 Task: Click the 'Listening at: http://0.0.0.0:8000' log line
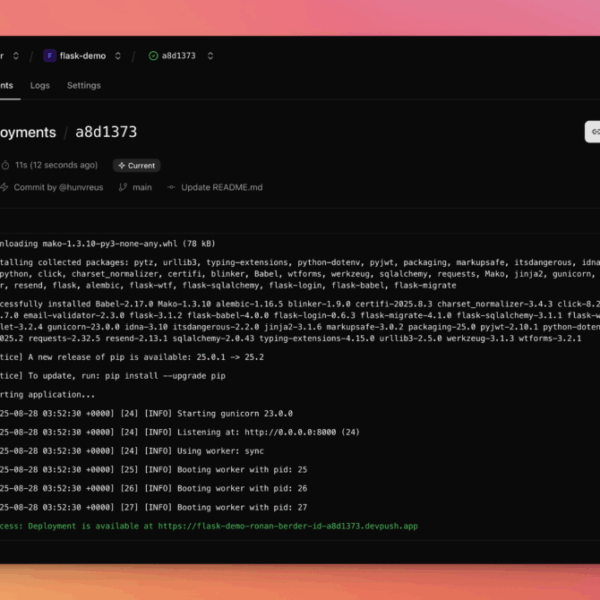(x=180, y=432)
